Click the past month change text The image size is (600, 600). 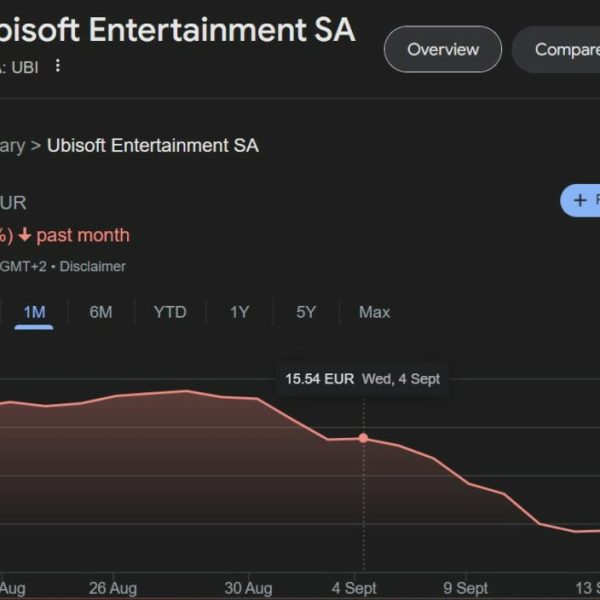click(83, 235)
